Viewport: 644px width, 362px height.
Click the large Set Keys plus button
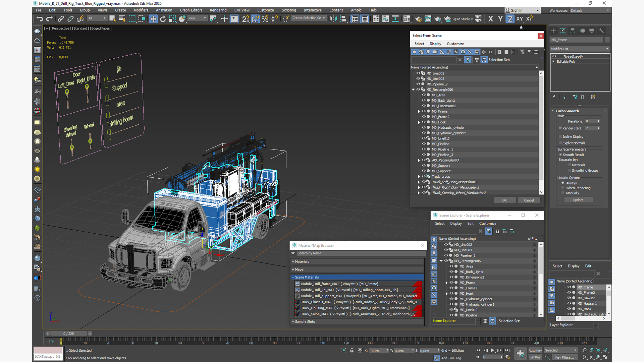click(x=520, y=353)
